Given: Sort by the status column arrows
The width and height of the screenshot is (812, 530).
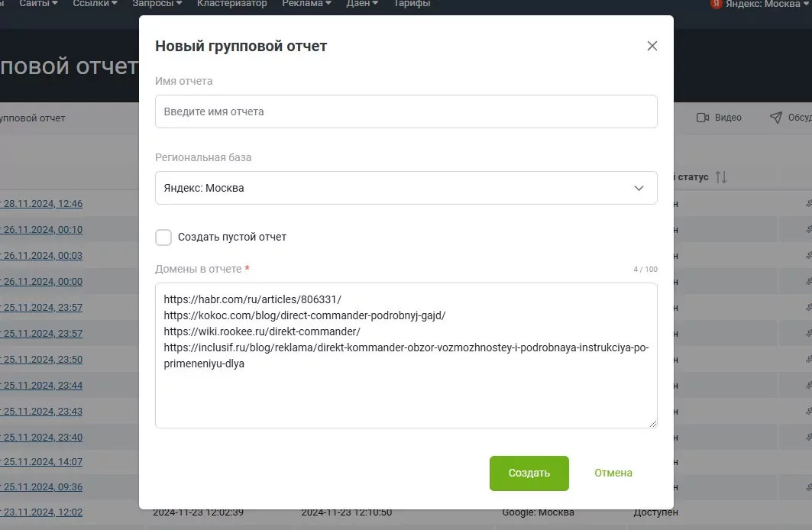Looking at the screenshot, I should [x=720, y=177].
